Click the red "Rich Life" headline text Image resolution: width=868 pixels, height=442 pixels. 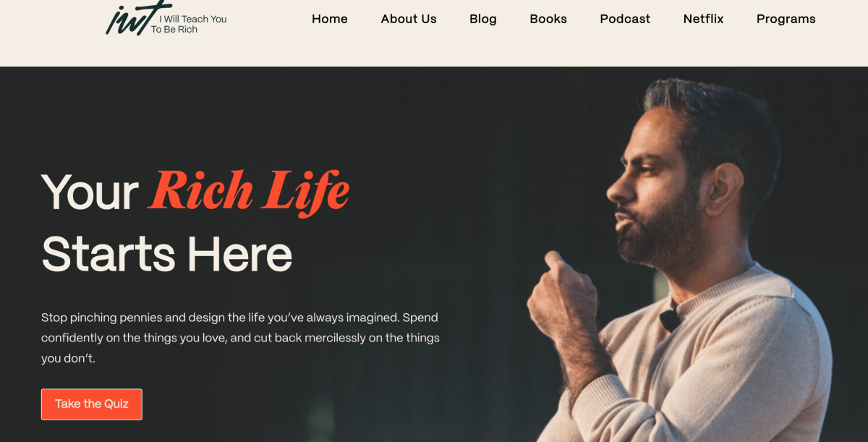[250, 192]
